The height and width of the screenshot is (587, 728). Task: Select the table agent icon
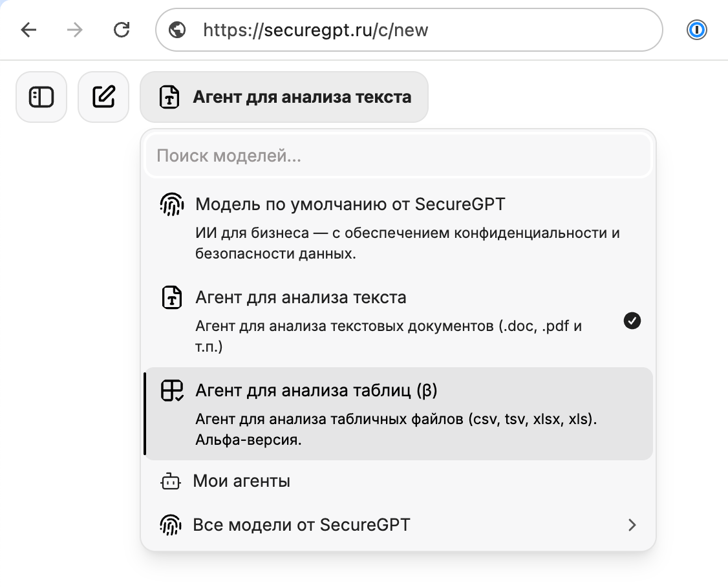click(171, 391)
